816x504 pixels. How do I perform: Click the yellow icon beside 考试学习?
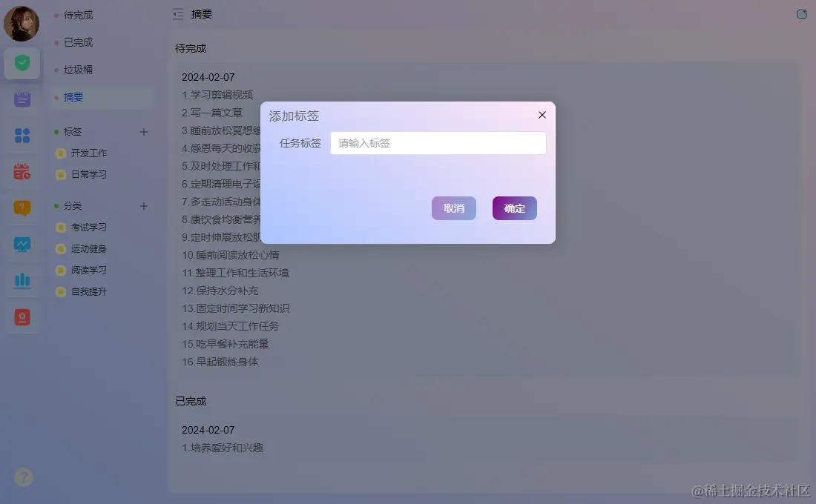(x=61, y=228)
